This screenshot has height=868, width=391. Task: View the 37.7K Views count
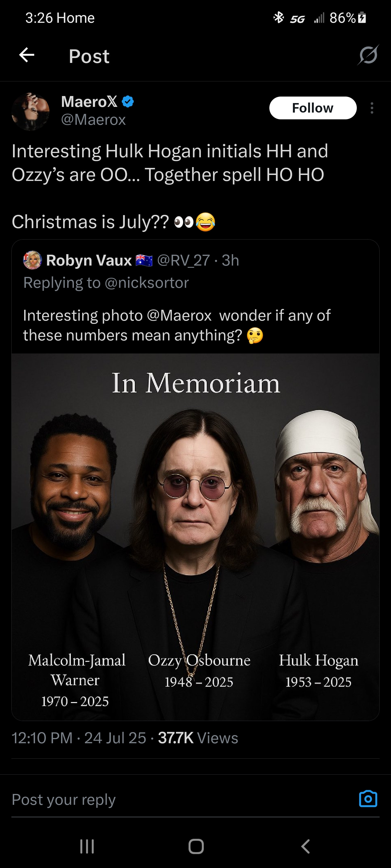pos(198,738)
